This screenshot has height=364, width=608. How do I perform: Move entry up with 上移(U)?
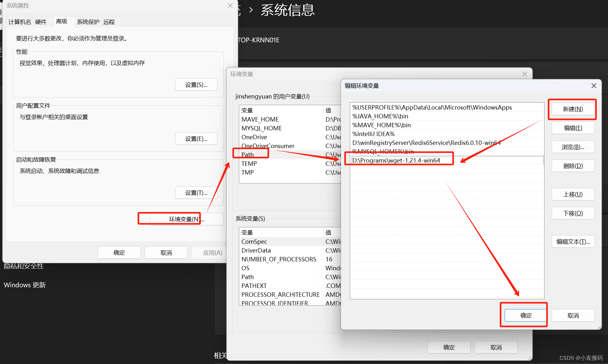pos(572,194)
